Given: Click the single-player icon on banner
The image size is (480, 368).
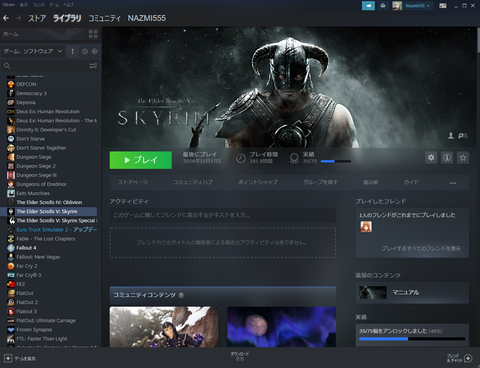Looking at the screenshot, I should coord(451,136).
